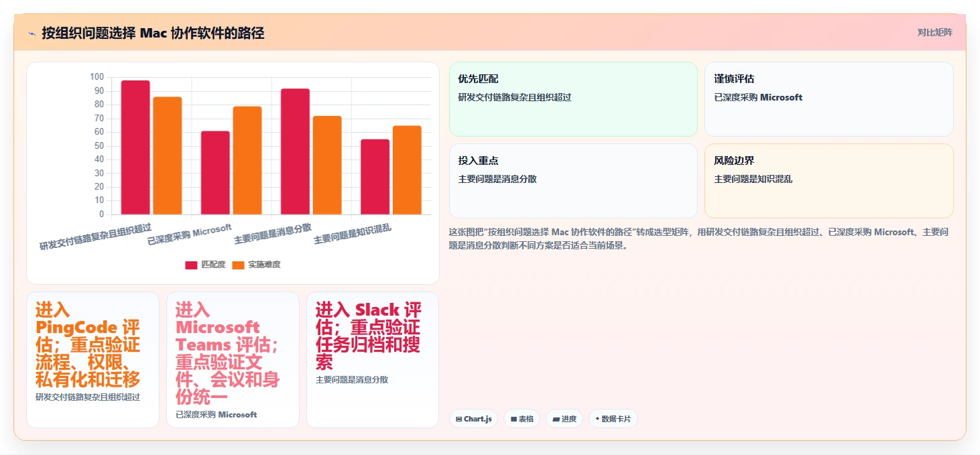This screenshot has height=455, width=980.
Task: Click the 表格 tag
Action: (522, 419)
